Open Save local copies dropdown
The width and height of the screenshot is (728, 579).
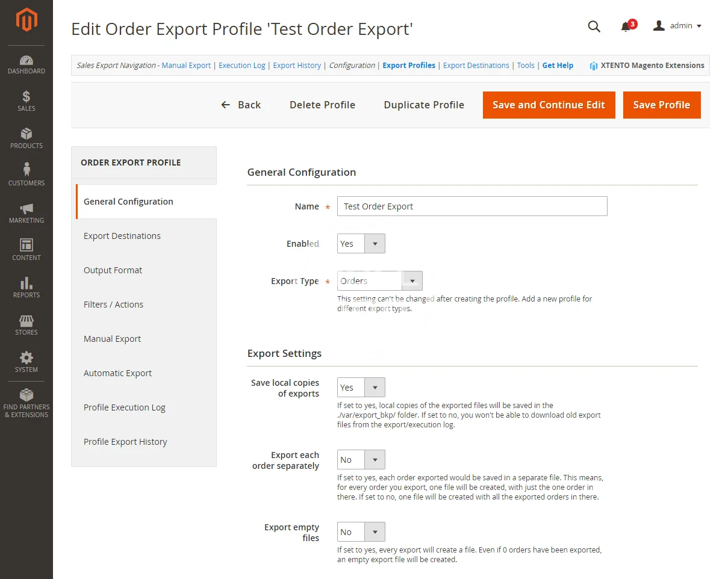[x=361, y=388]
